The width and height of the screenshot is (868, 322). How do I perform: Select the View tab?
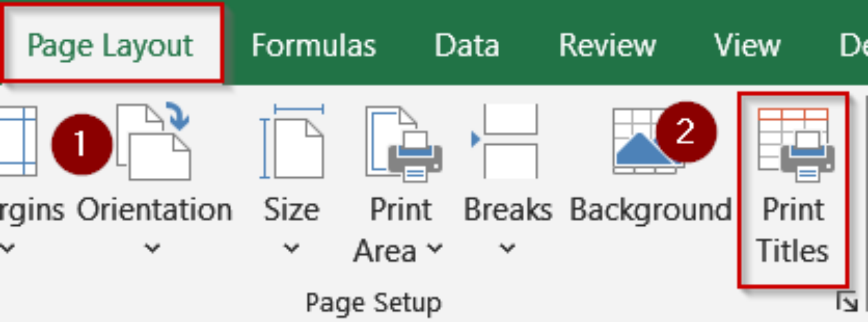(747, 45)
